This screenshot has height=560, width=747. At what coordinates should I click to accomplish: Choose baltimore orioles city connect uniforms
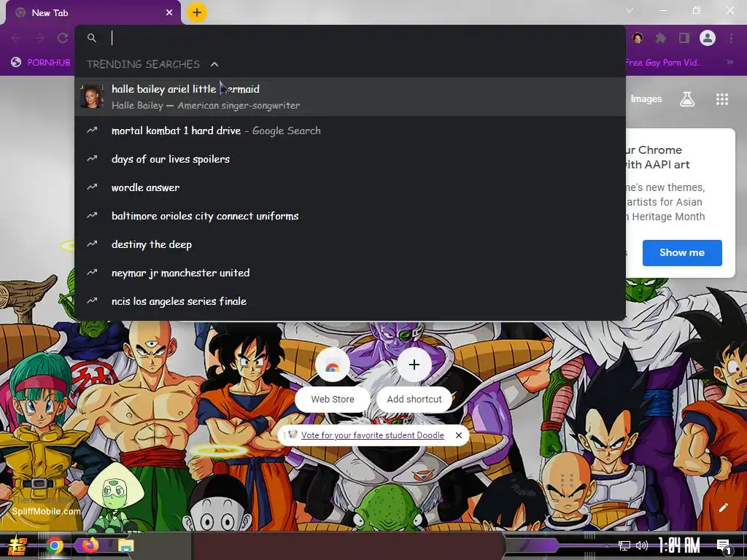349,216
